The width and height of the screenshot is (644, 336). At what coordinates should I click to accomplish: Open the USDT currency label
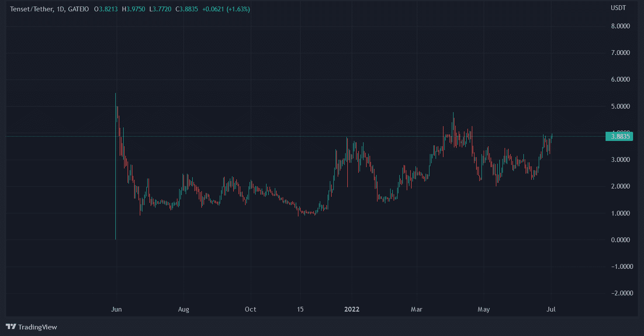point(618,8)
